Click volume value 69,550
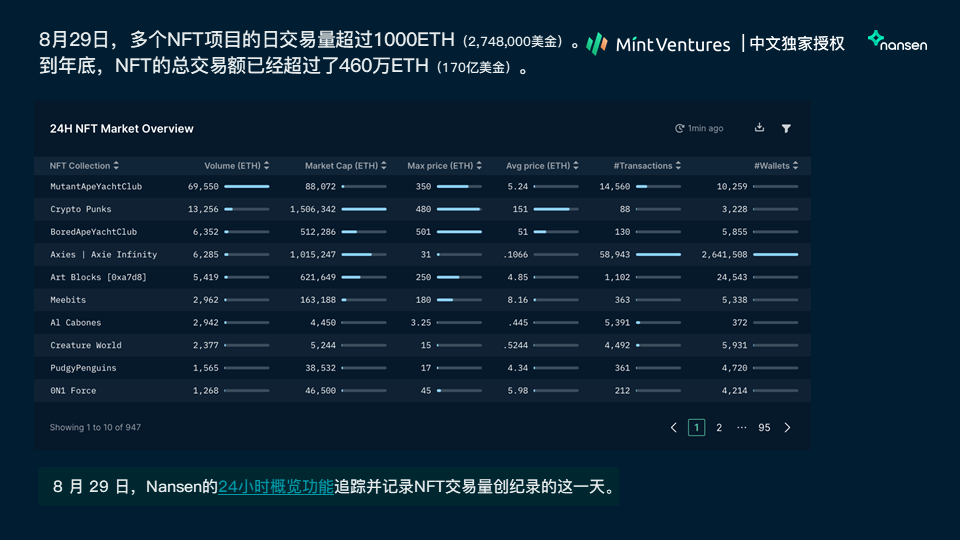Screen dimensions: 960x540 (203, 186)
